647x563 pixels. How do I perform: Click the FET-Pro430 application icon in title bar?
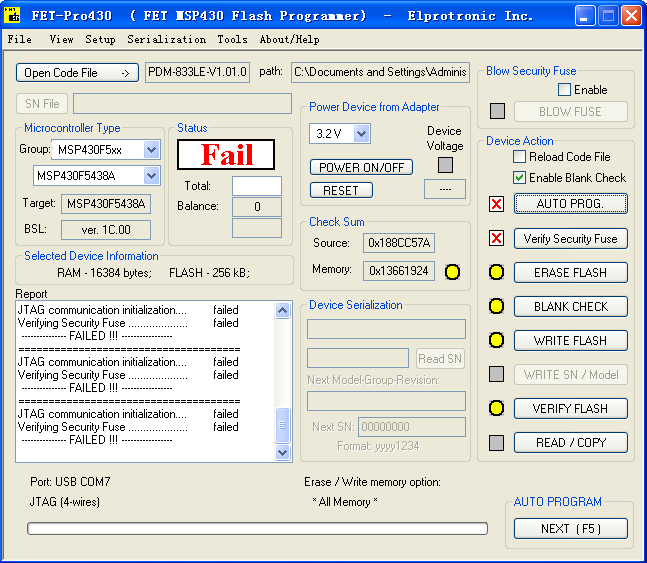pyautogui.click(x=12, y=15)
